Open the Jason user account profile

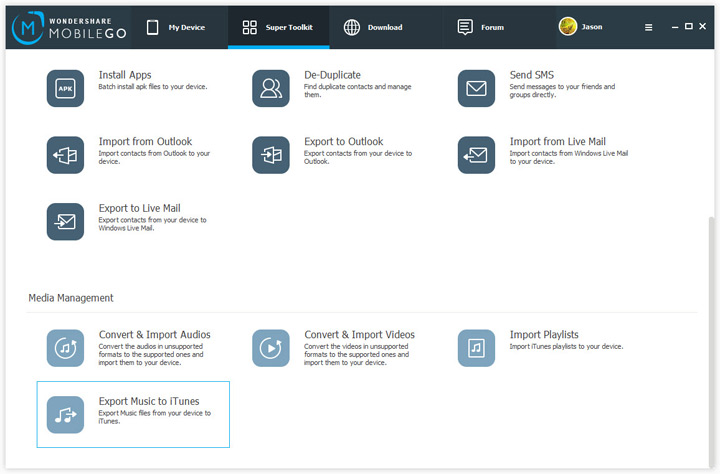(581, 27)
